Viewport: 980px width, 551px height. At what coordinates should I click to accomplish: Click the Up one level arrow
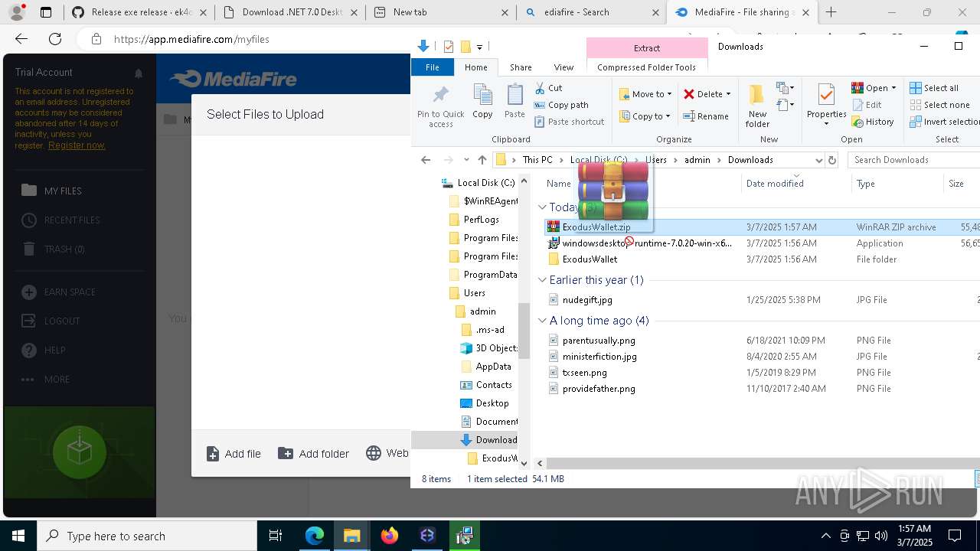point(482,160)
